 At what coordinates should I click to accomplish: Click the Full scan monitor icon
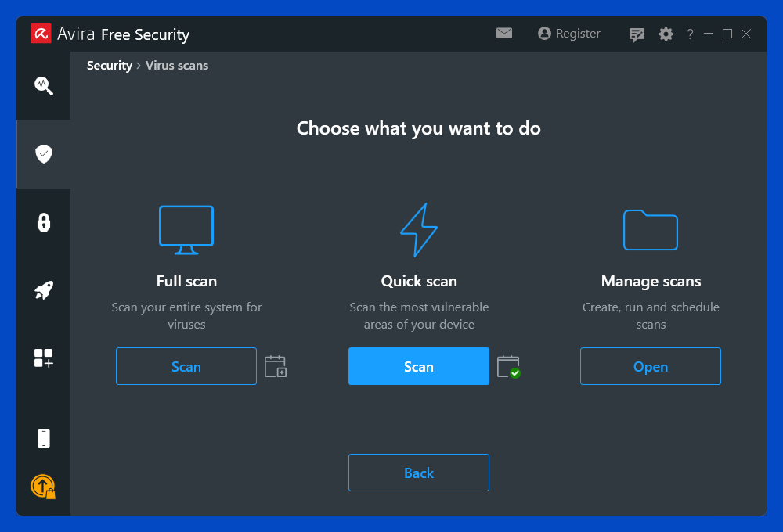[186, 230]
